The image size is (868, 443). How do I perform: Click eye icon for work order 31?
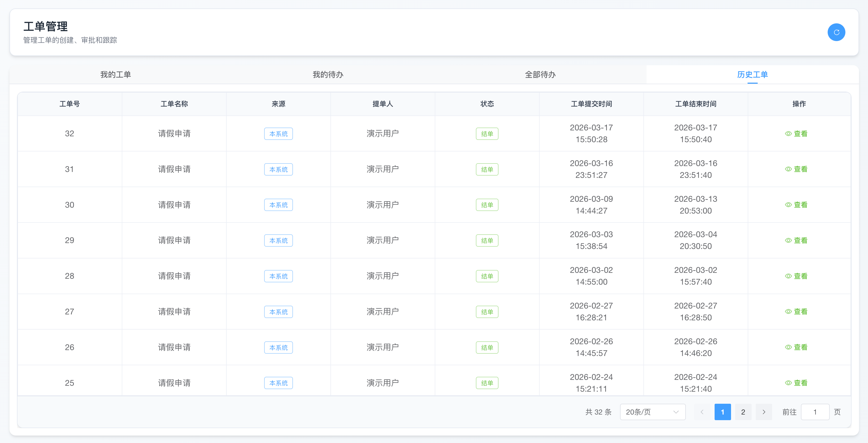pyautogui.click(x=788, y=169)
